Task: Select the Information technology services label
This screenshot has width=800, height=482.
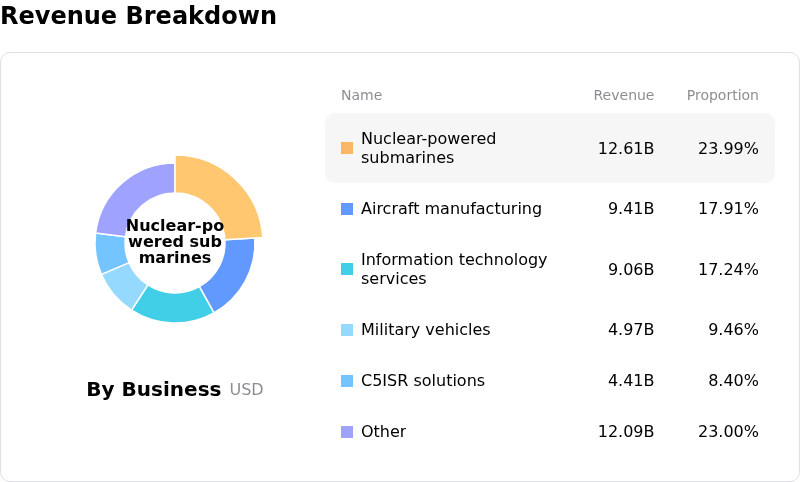Action: [x=454, y=269]
